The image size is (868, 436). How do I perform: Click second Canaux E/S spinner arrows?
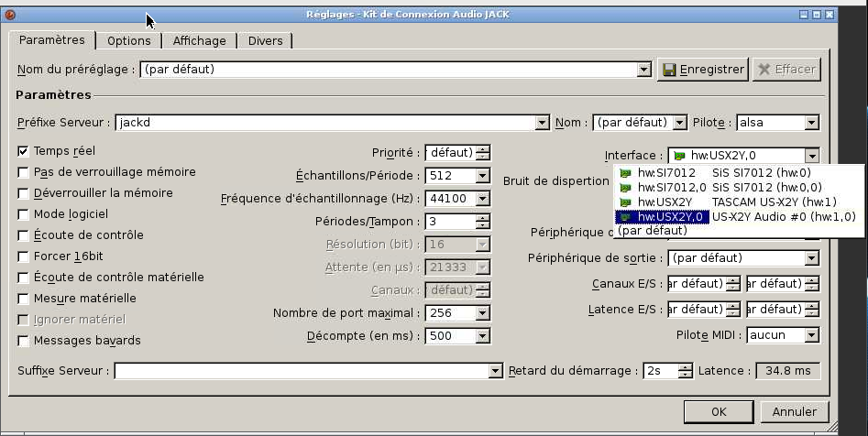click(812, 284)
